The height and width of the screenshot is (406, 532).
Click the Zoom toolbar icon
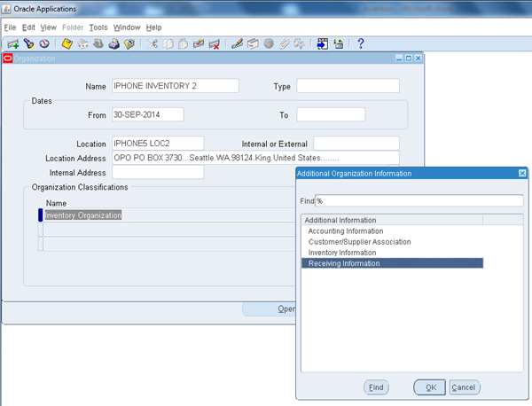253,43
